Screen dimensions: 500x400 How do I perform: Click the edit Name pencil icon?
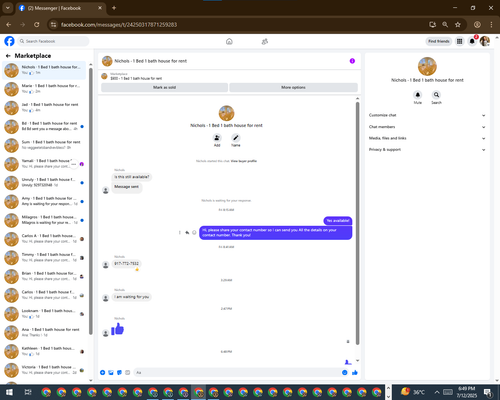[x=236, y=138]
